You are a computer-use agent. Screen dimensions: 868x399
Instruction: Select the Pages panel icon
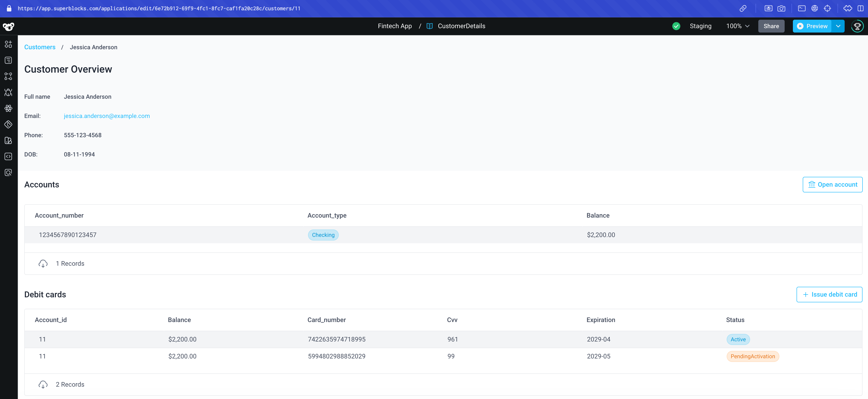(8, 60)
